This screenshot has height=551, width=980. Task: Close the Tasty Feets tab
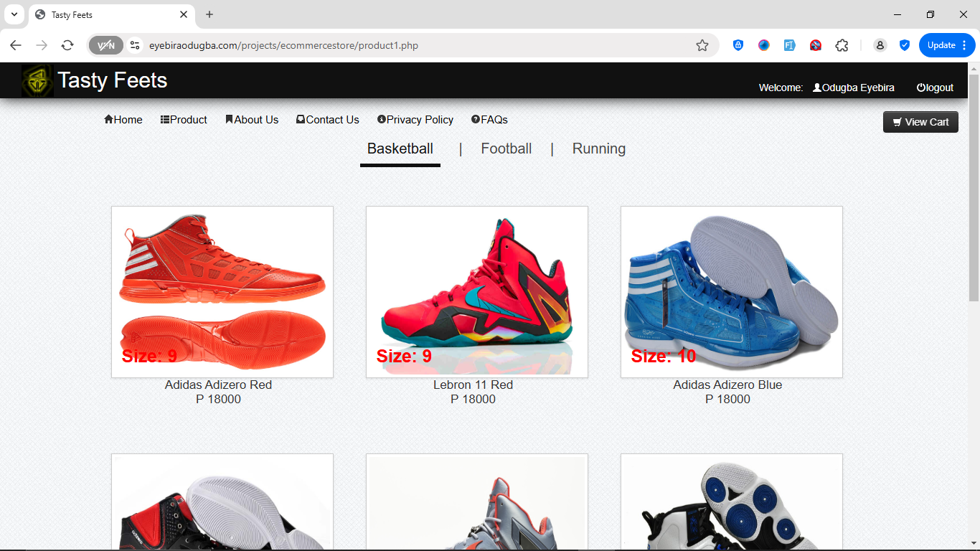184,14
